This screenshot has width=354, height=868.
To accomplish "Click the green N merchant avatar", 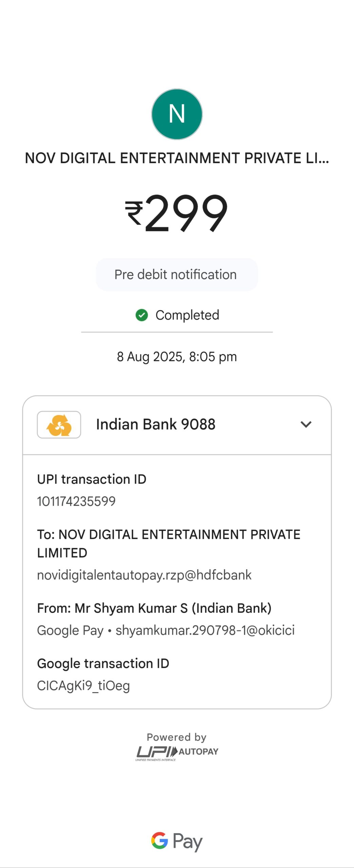I will 177,114.
